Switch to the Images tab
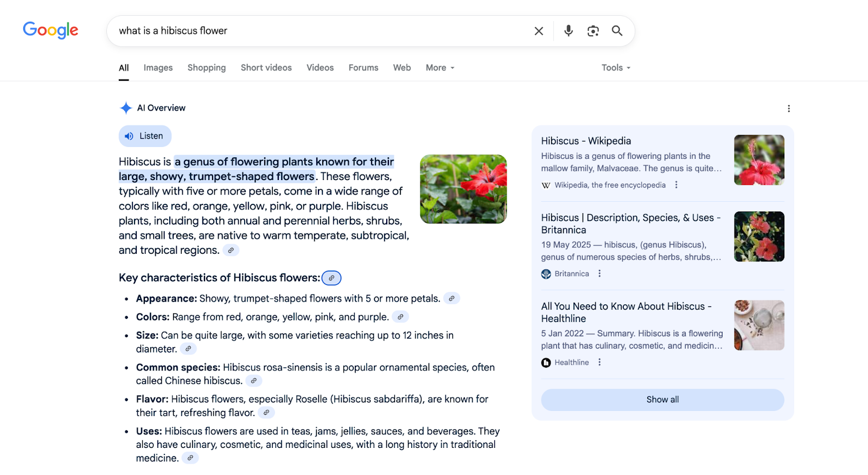 pos(158,68)
